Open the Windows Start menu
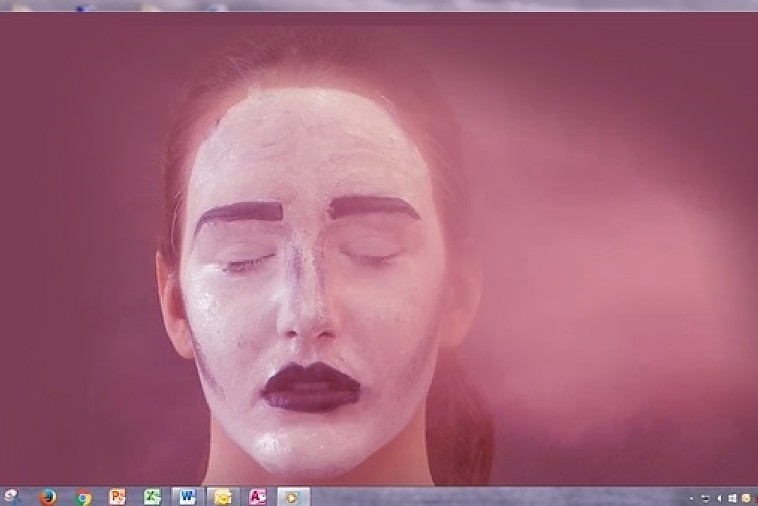The width and height of the screenshot is (758, 506). point(11,497)
